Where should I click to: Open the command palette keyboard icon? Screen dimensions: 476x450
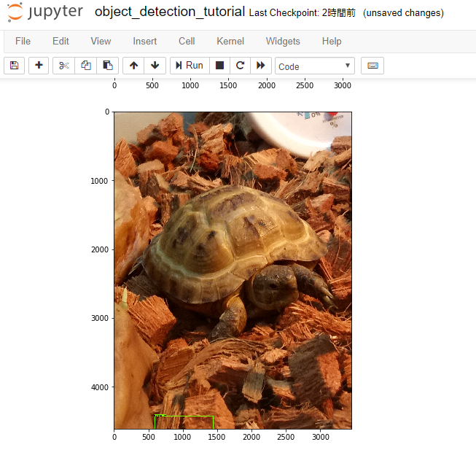(372, 66)
